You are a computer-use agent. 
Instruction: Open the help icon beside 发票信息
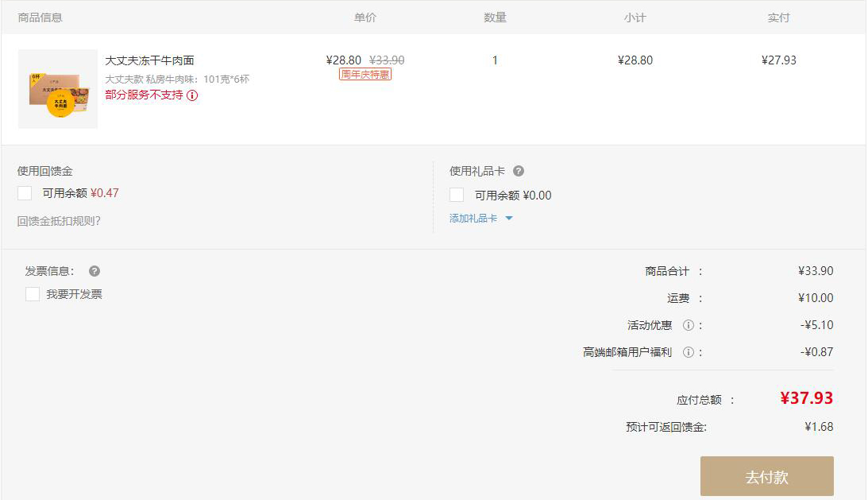[94, 271]
